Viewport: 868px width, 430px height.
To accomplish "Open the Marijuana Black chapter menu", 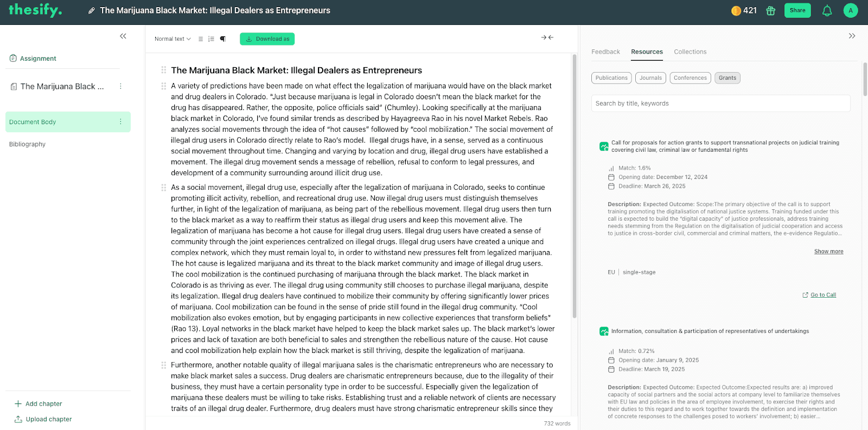I will [120, 86].
